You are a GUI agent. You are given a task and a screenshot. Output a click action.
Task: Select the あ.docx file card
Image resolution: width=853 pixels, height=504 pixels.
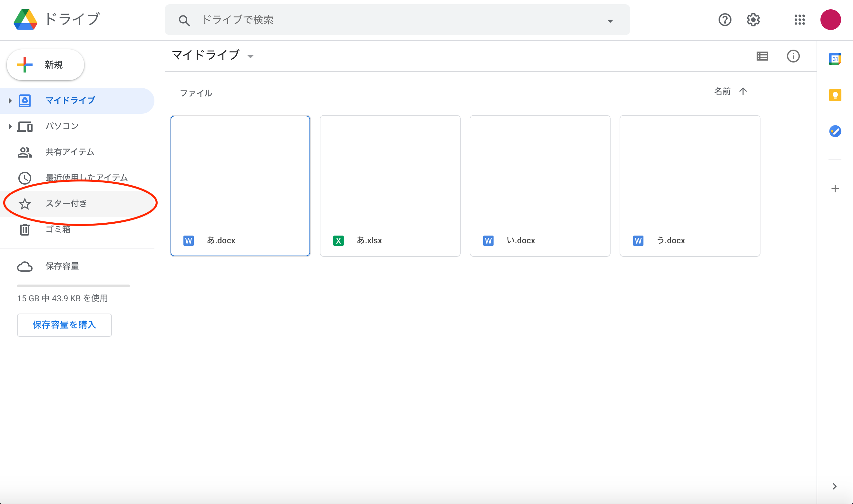pyautogui.click(x=240, y=186)
